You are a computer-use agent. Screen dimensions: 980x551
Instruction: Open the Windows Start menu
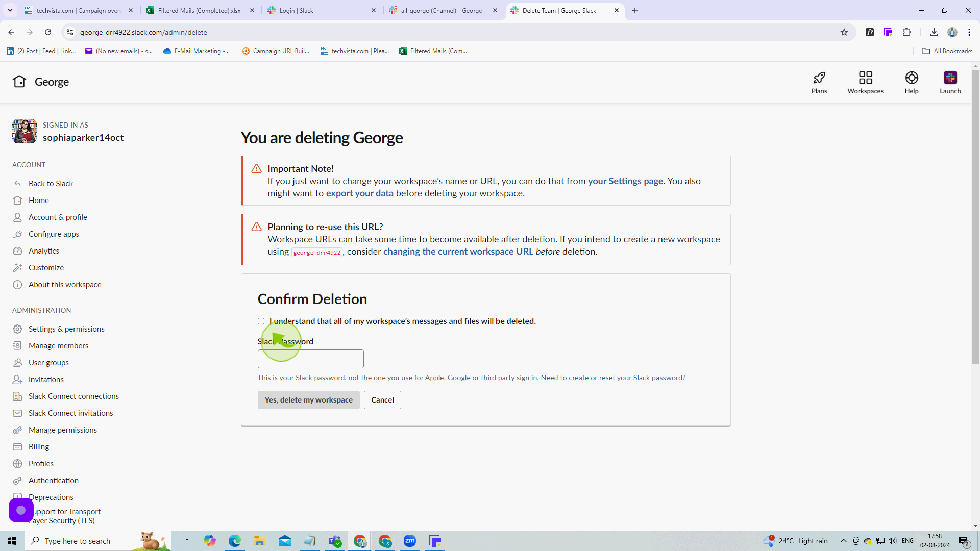click(12, 541)
